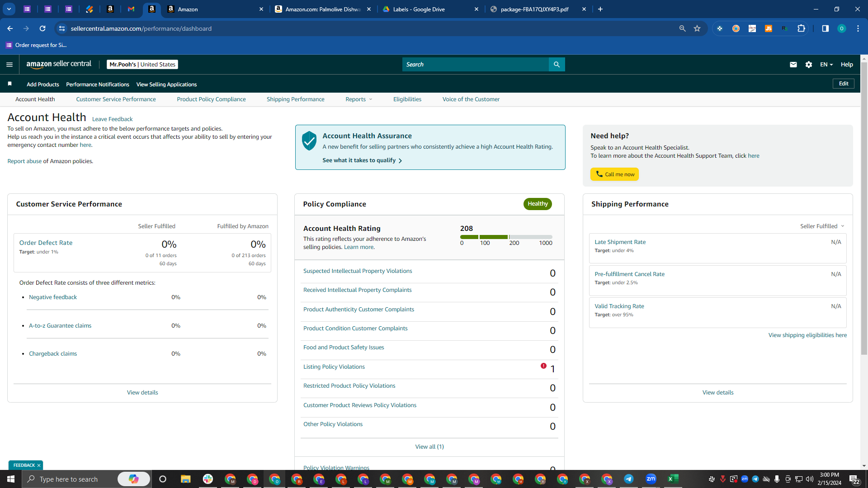Open the Chrome three-dot menu
Screen dimensions: 868x488
point(858,28)
